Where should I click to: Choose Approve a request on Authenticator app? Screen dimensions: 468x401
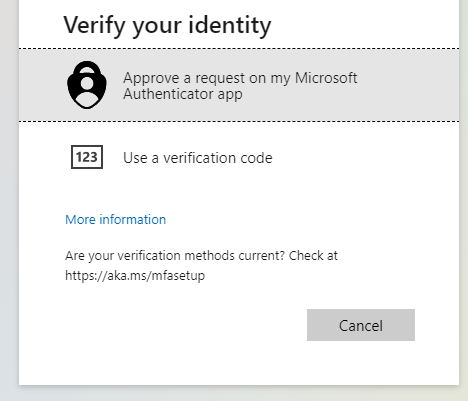pyautogui.click(x=239, y=85)
